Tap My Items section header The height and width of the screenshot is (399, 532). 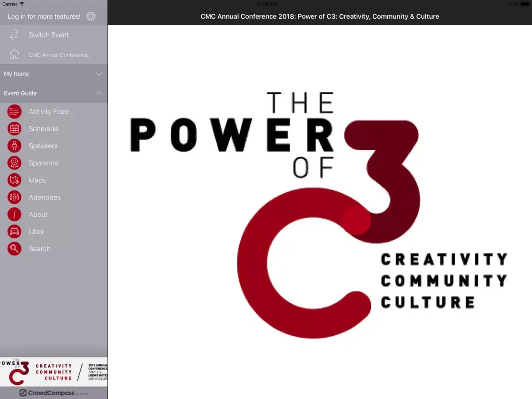pos(53,74)
